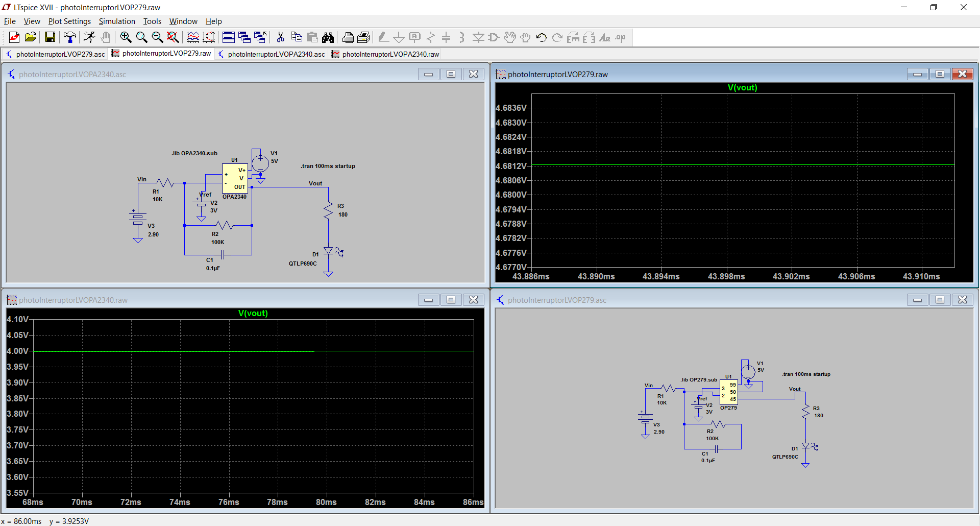Click the 4.00V label on left axis
Image resolution: width=980 pixels, height=526 pixels.
(18, 351)
